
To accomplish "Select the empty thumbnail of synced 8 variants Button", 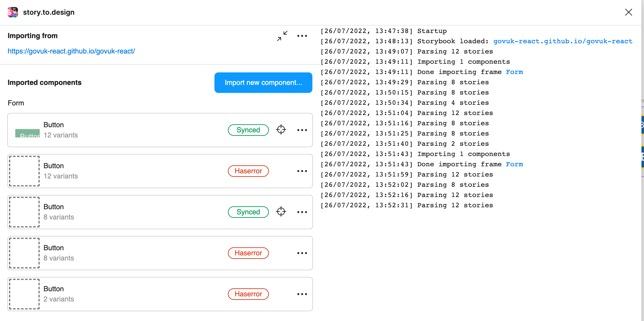I will 24,212.
